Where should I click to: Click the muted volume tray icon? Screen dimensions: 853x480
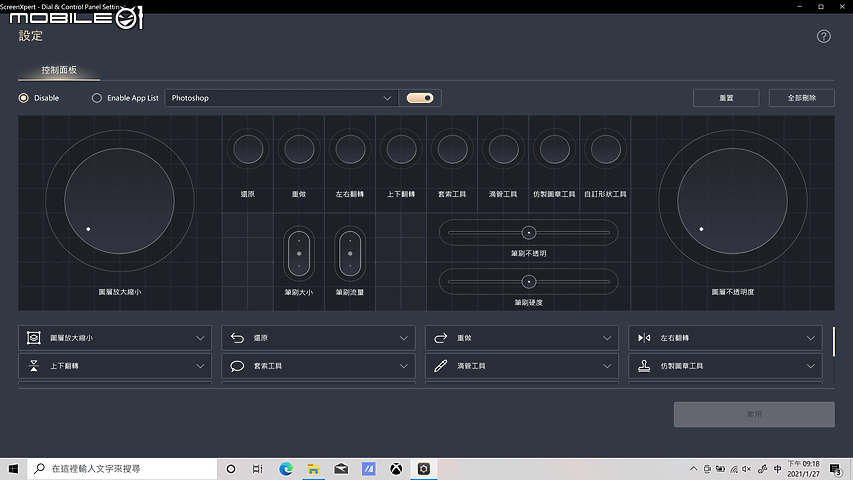(x=747, y=469)
